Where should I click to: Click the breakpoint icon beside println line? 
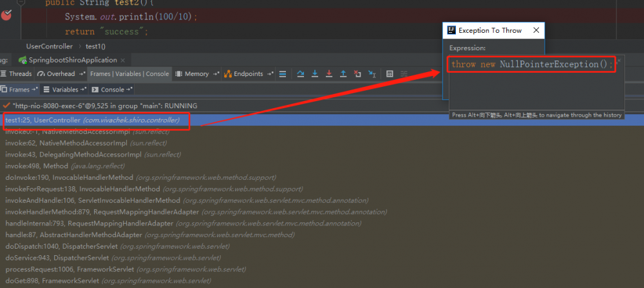click(x=6, y=15)
